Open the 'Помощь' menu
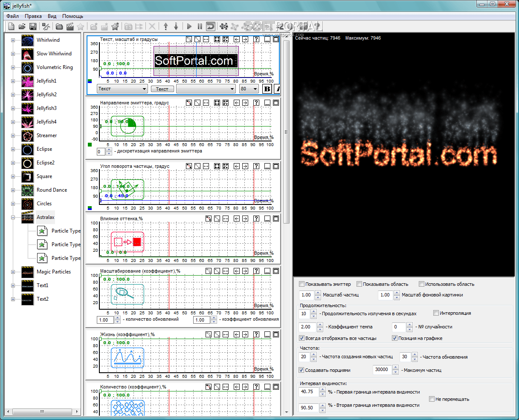The width and height of the screenshot is (519, 420). point(72,16)
